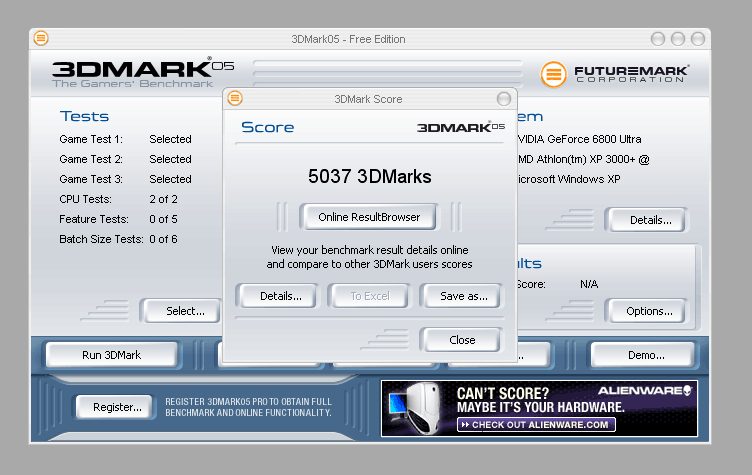
Task: Click the Game Test 1: label
Action: click(x=91, y=139)
